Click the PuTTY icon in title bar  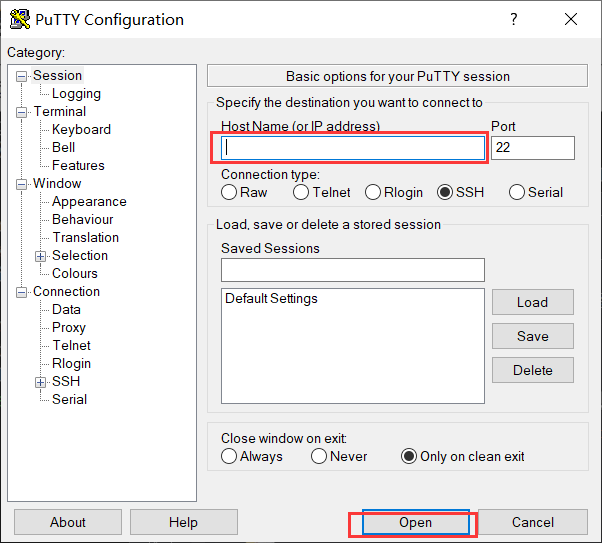[x=19, y=20]
